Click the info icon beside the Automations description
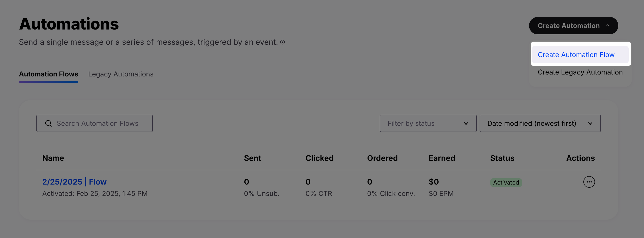This screenshot has height=238, width=644. [282, 42]
